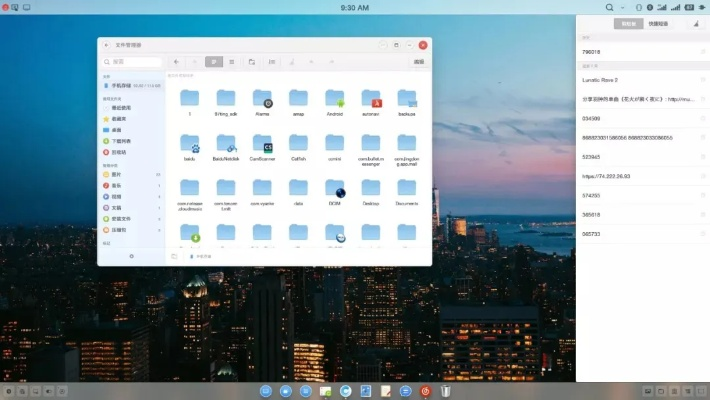Viewport: 710px width, 400px height.
Task: Click the new folder toolbar icon
Action: point(250,61)
